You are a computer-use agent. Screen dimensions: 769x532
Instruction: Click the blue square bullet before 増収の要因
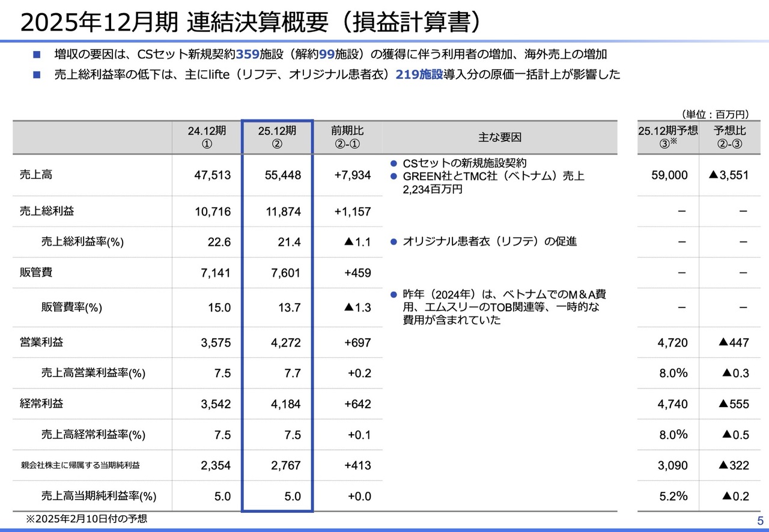coord(37,55)
